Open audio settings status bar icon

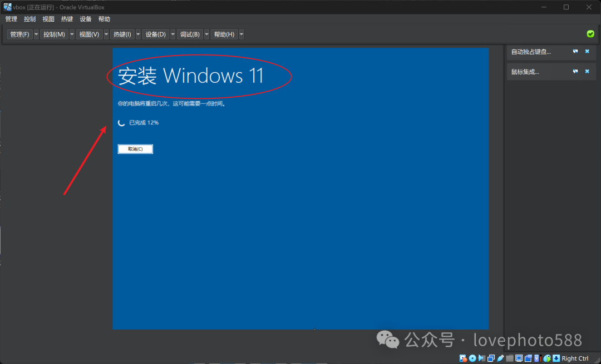coord(482,358)
